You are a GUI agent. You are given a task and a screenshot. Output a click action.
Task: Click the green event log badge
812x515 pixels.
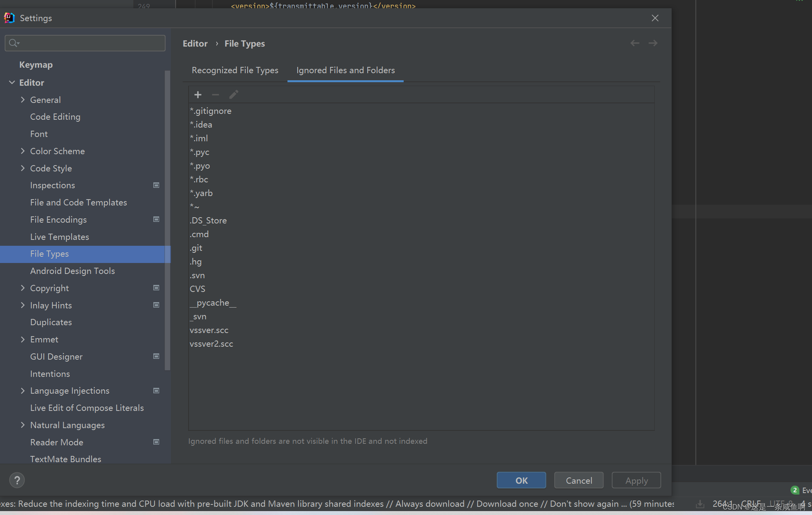pyautogui.click(x=794, y=490)
